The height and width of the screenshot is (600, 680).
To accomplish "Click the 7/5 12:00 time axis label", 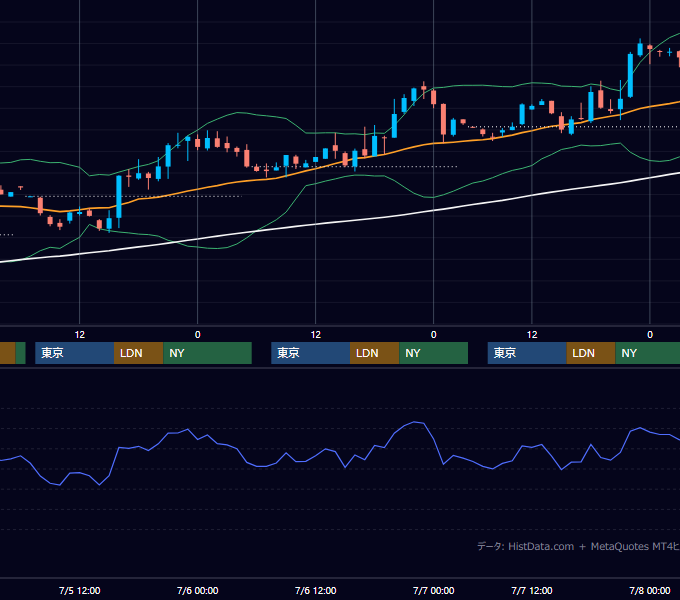I will 79,590.
